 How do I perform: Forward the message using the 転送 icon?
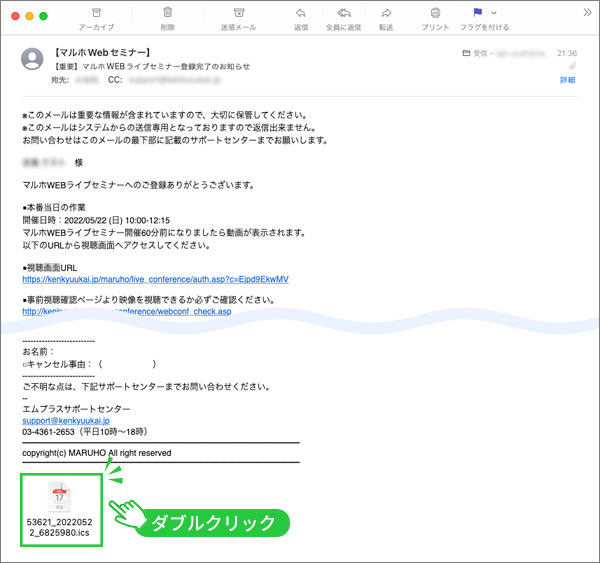[386, 13]
